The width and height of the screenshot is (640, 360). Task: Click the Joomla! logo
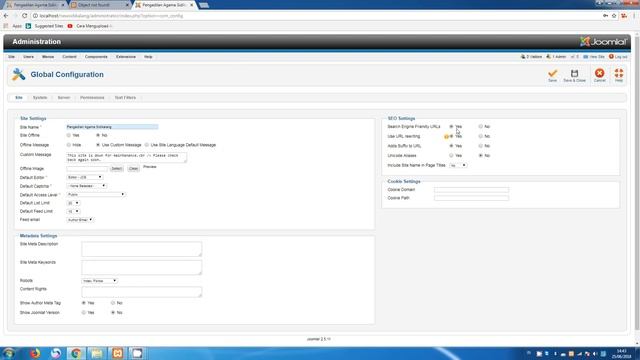point(603,42)
